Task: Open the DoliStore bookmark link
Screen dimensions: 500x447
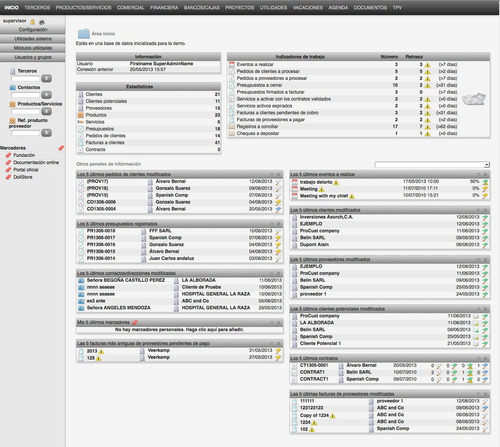Action: pos(23,177)
